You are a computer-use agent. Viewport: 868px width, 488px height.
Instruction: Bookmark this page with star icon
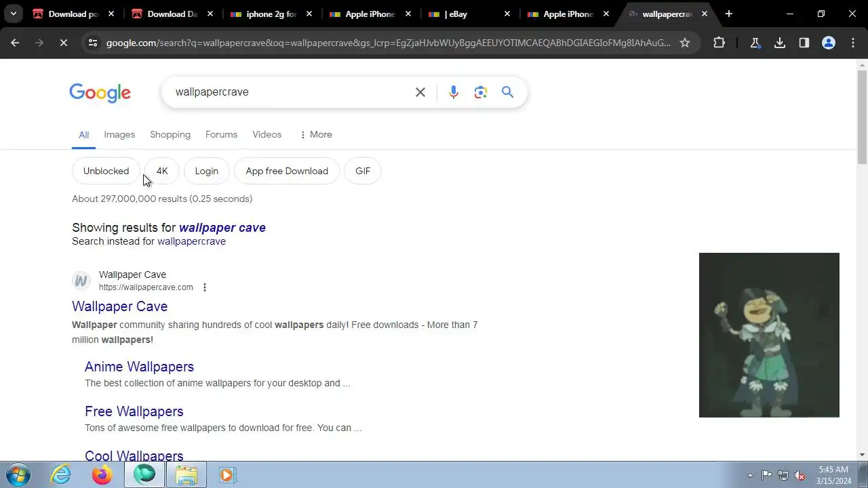tap(685, 43)
